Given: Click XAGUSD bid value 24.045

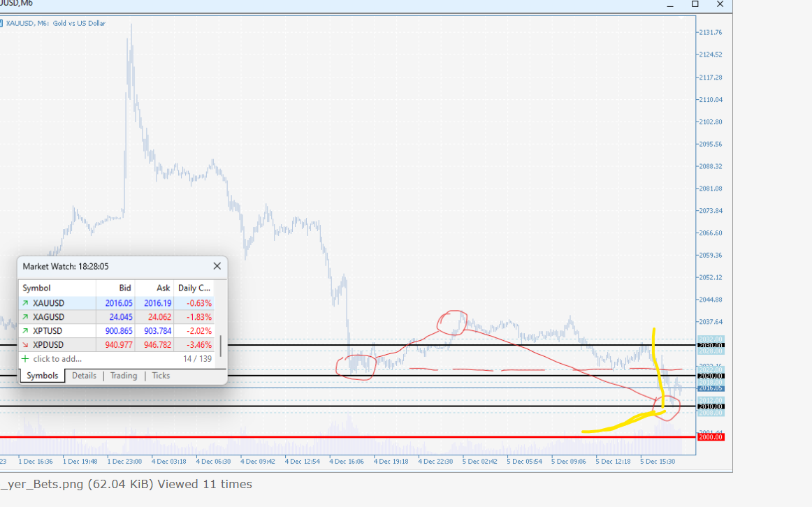Looking at the screenshot, I should point(121,316).
